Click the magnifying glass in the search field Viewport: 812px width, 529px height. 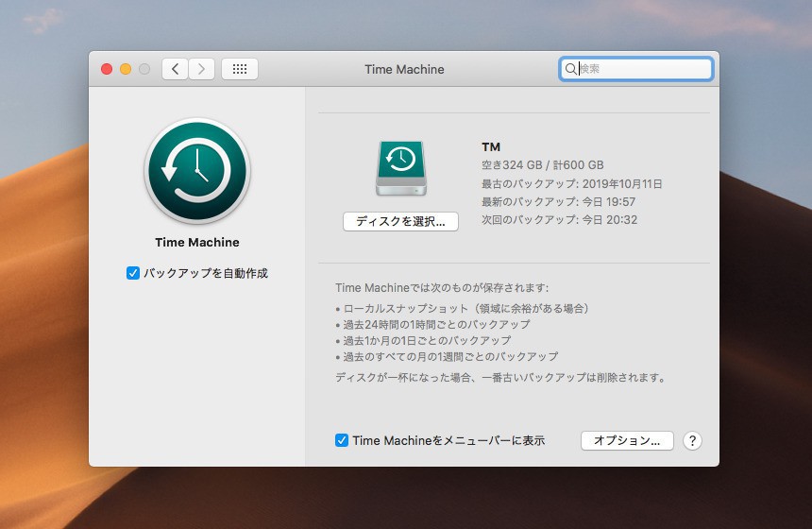[x=570, y=69]
